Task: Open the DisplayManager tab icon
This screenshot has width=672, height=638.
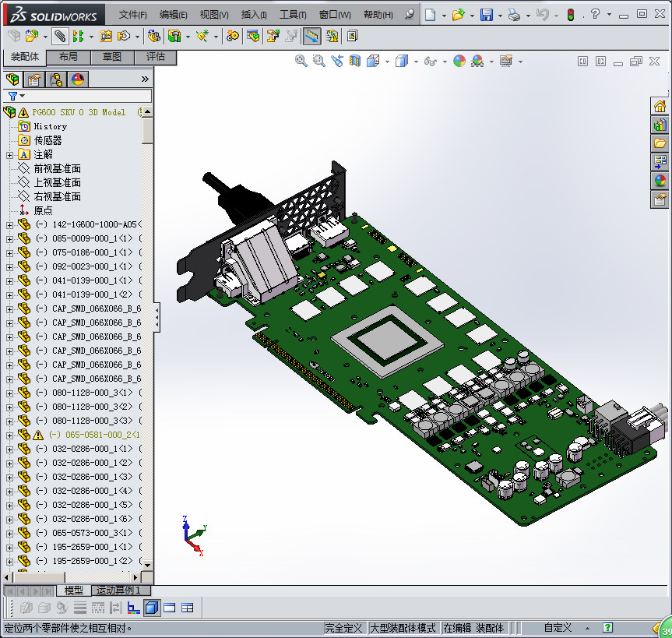Action: pos(78,79)
